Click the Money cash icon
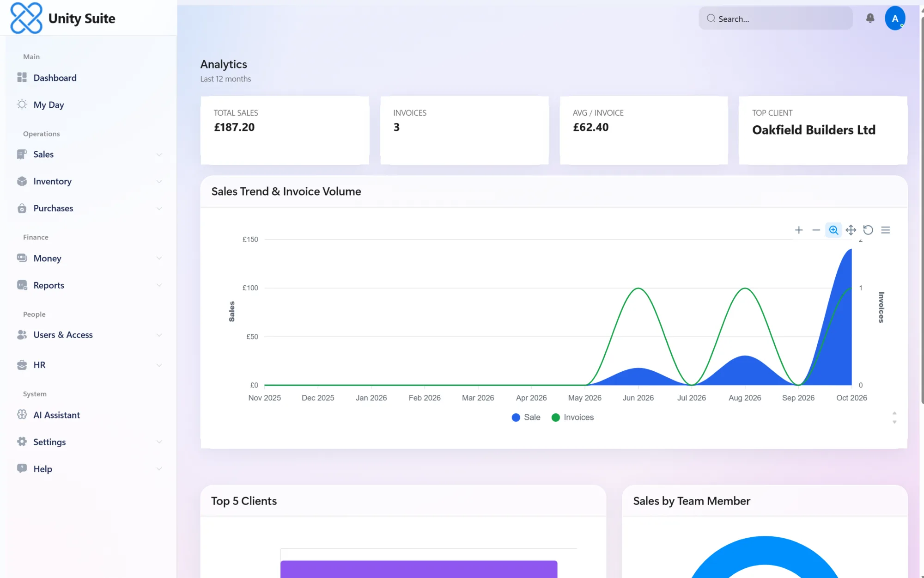This screenshot has height=578, width=924. tap(22, 258)
